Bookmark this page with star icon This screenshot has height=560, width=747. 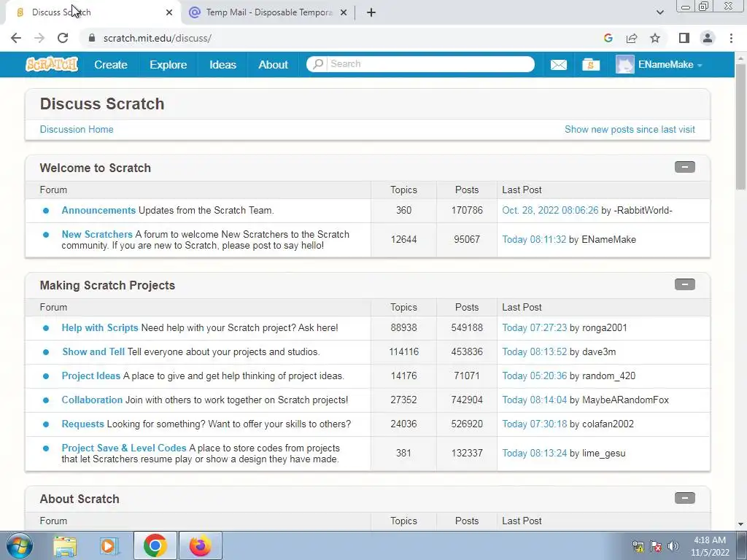[x=655, y=38]
